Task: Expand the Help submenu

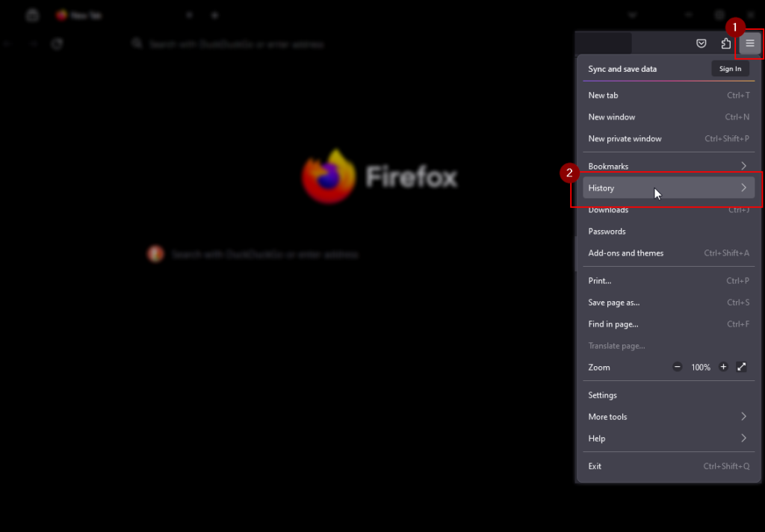Action: [667, 439]
